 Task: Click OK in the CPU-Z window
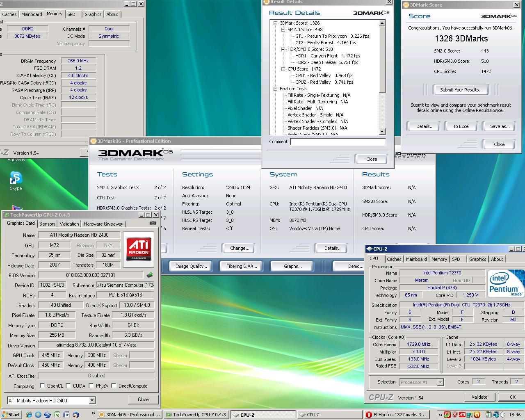pyautogui.click(x=512, y=397)
